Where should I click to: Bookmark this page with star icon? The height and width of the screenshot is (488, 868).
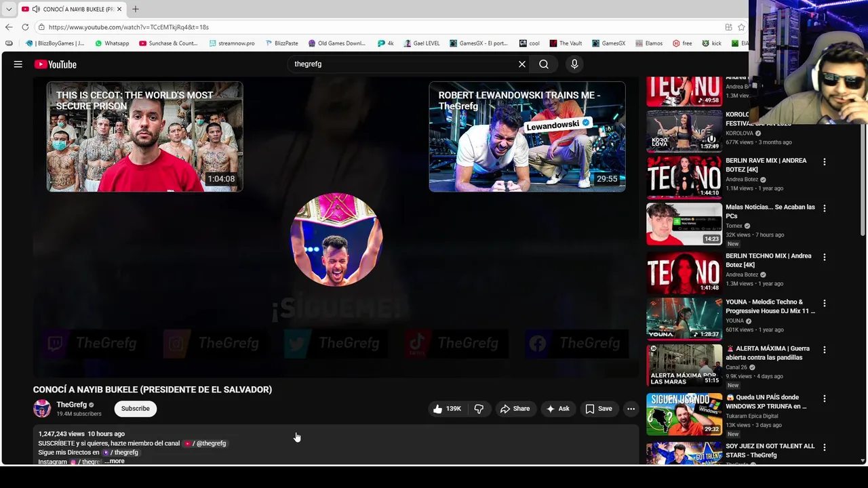click(741, 27)
